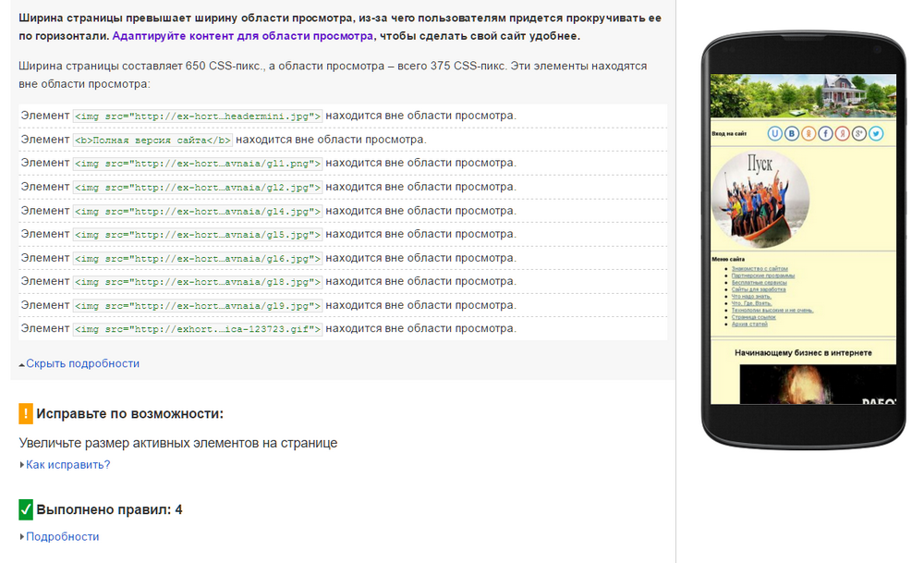Open 'Партнерские программы' menu link
The image size is (924, 563).
762,275
